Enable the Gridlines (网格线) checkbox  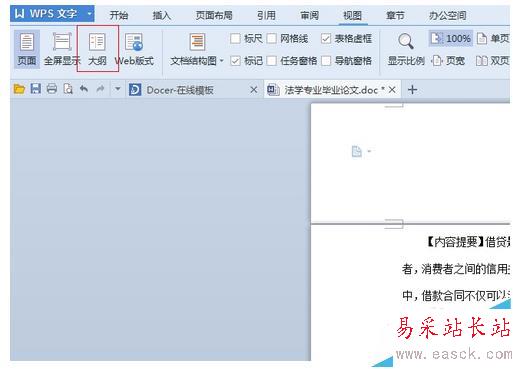pos(272,39)
